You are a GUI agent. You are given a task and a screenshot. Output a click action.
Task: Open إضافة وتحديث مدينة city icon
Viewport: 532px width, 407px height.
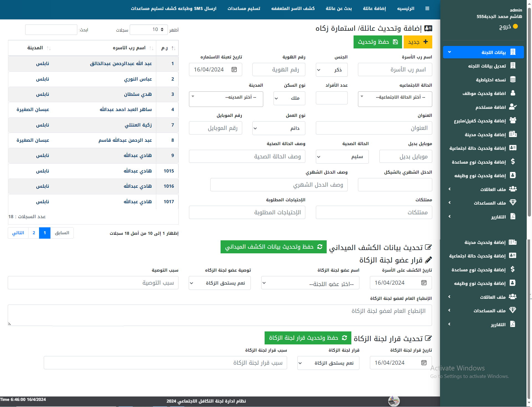point(513,134)
